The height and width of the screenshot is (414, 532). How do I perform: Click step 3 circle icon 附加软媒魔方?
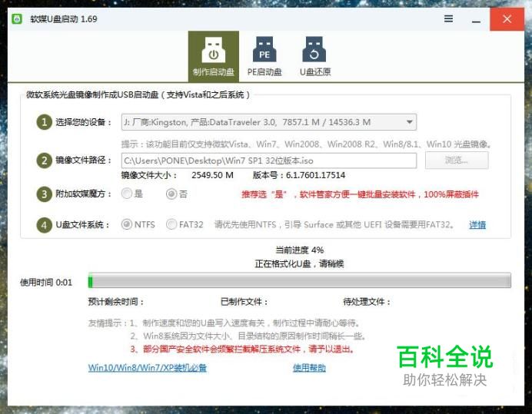click(x=44, y=194)
